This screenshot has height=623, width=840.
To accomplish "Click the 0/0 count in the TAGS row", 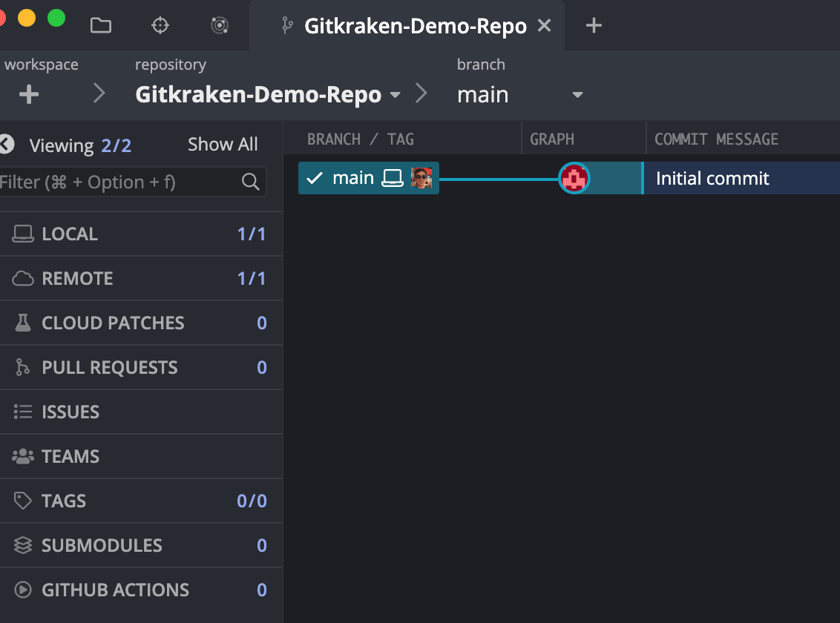I will click(252, 501).
